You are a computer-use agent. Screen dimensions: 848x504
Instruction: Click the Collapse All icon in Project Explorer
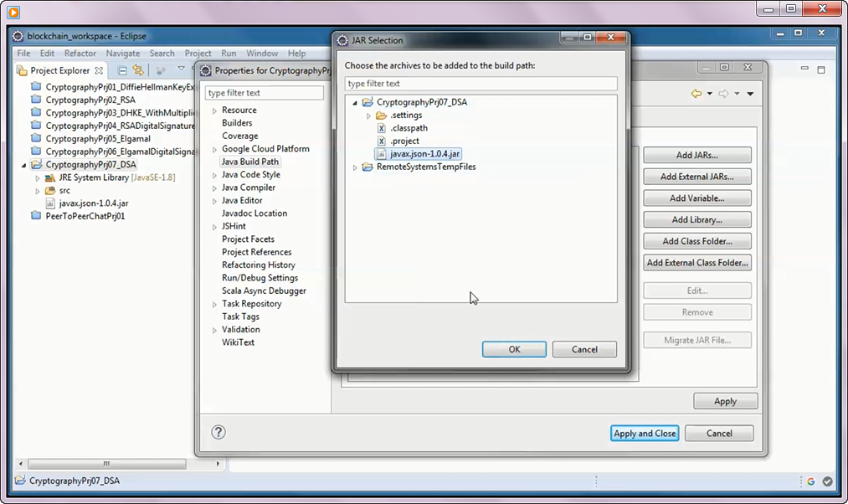click(x=122, y=70)
